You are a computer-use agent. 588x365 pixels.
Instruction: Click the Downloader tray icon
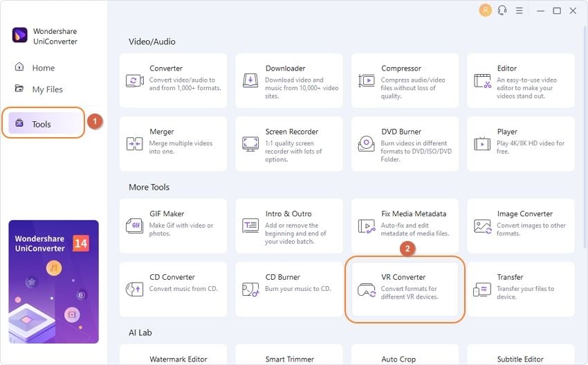tap(250, 81)
